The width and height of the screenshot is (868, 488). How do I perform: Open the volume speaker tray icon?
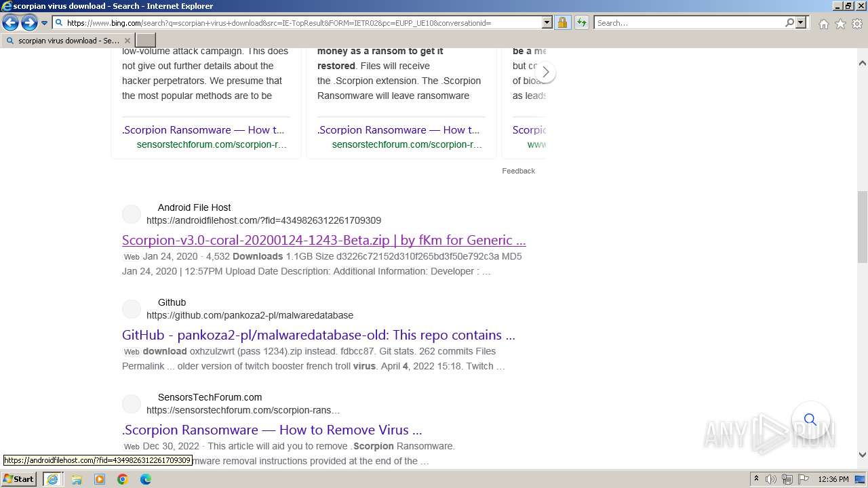(x=771, y=479)
